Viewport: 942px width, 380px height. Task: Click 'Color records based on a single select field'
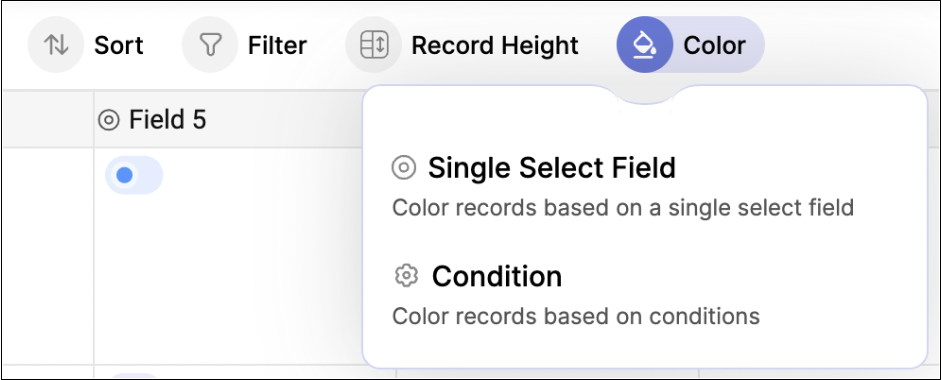point(622,208)
